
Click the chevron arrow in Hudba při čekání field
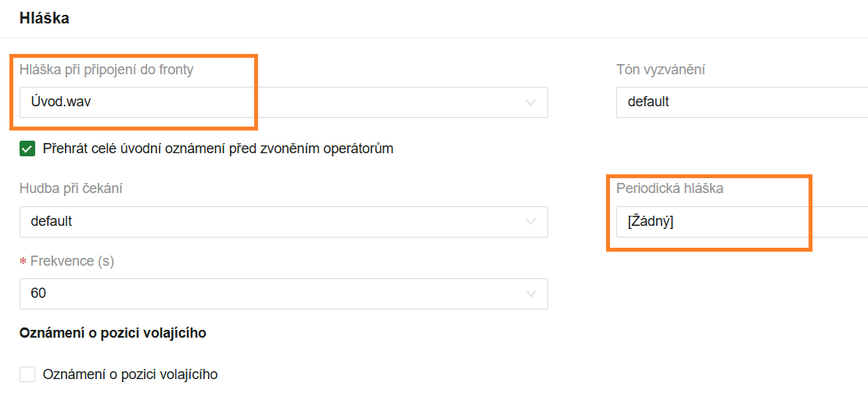pyautogui.click(x=531, y=222)
